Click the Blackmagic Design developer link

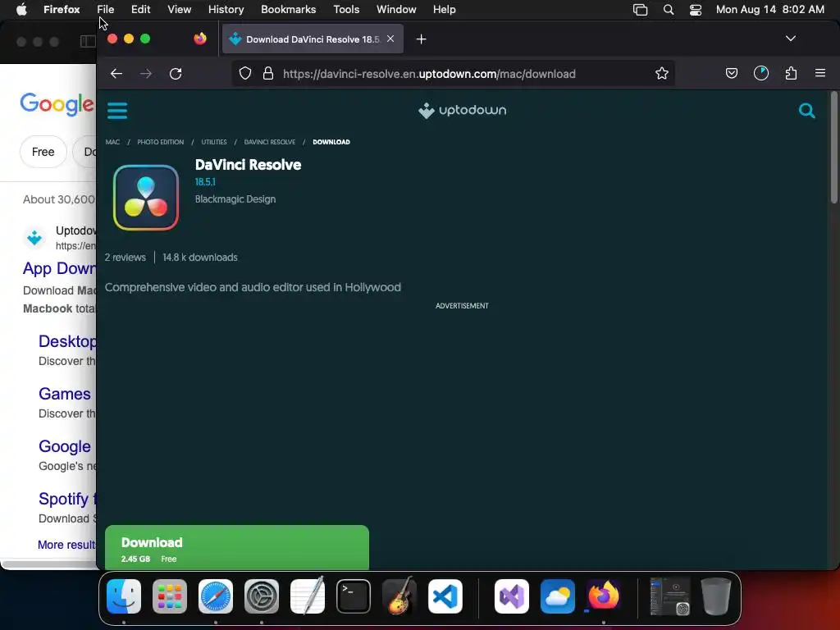(235, 199)
